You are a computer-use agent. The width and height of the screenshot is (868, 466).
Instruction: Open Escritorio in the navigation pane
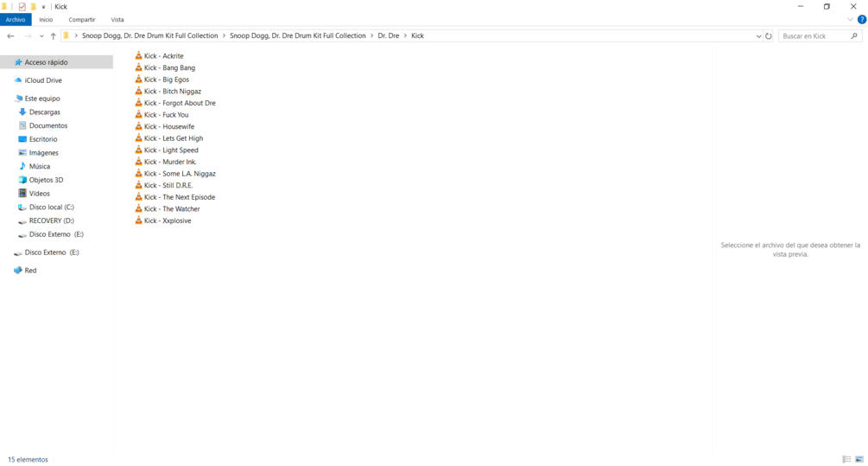pyautogui.click(x=43, y=139)
